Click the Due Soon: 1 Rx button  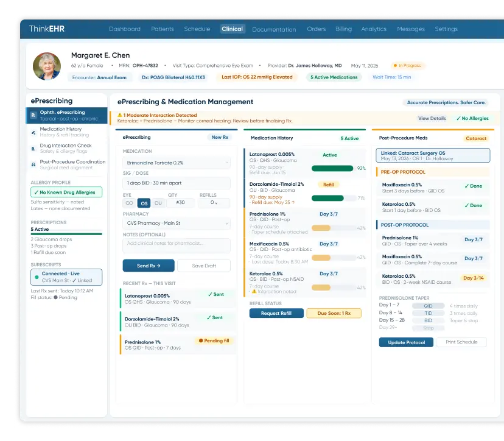point(334,313)
